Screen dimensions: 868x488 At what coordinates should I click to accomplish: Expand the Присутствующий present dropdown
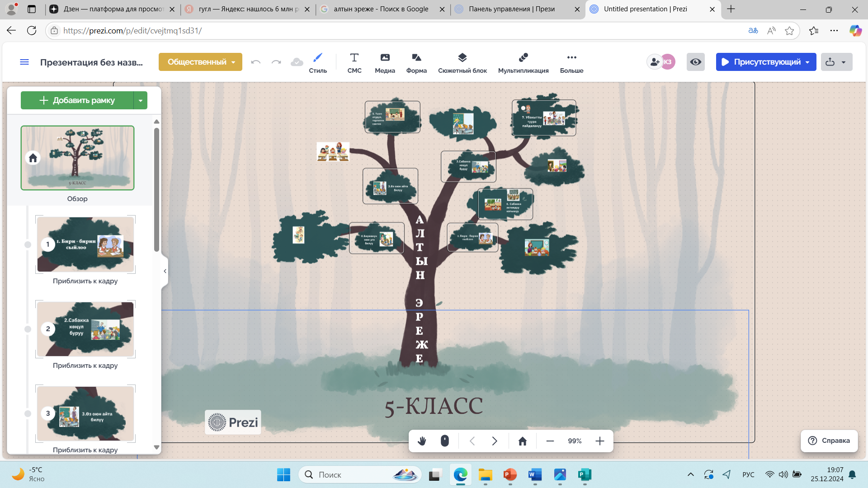[807, 62]
